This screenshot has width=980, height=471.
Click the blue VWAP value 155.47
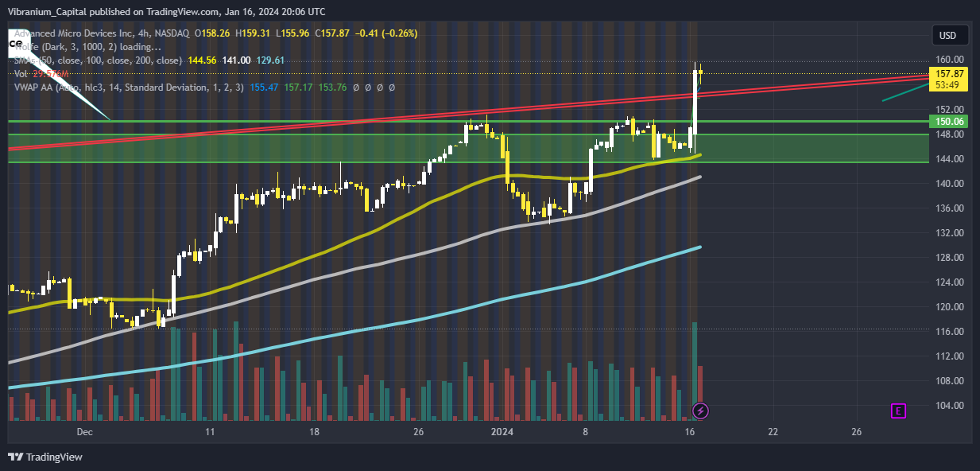[x=264, y=88]
